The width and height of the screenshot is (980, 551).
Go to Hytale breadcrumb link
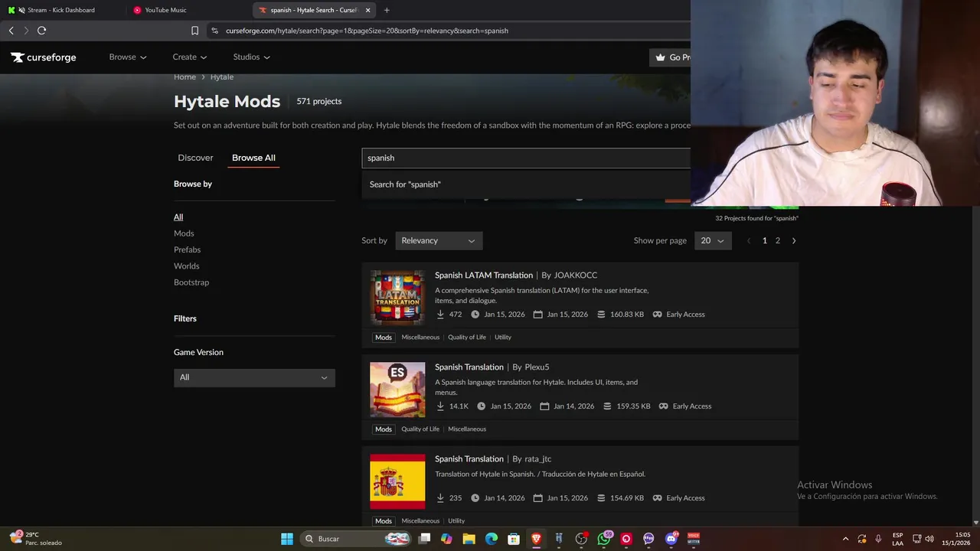point(222,77)
